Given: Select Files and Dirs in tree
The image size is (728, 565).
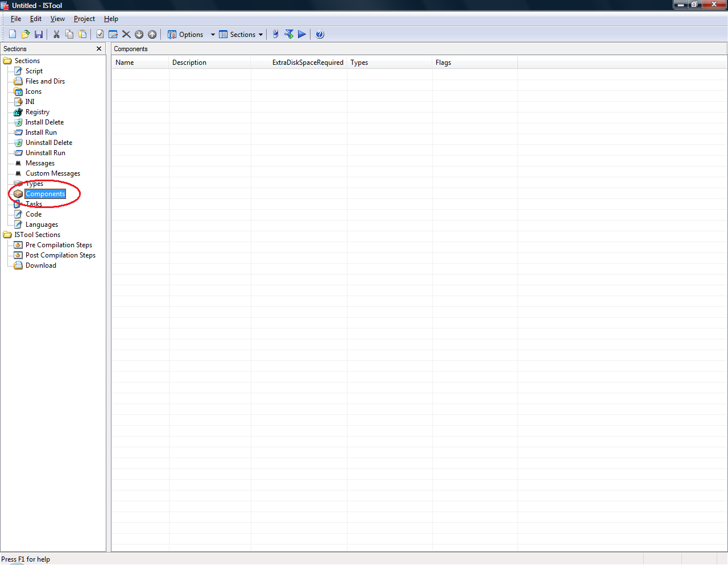Looking at the screenshot, I should [x=45, y=81].
